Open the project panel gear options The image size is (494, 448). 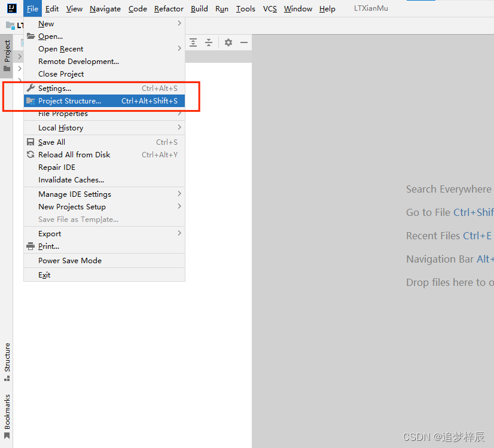[x=228, y=42]
